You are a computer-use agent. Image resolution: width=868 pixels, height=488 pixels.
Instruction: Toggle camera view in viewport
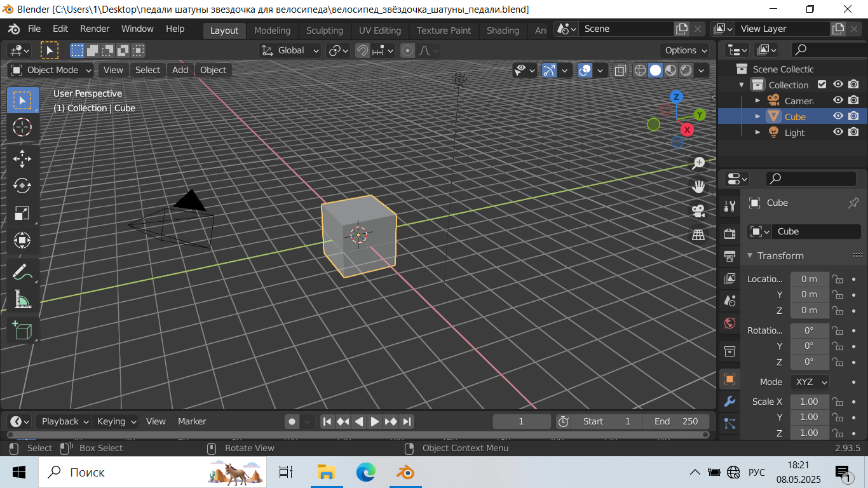[x=698, y=211]
